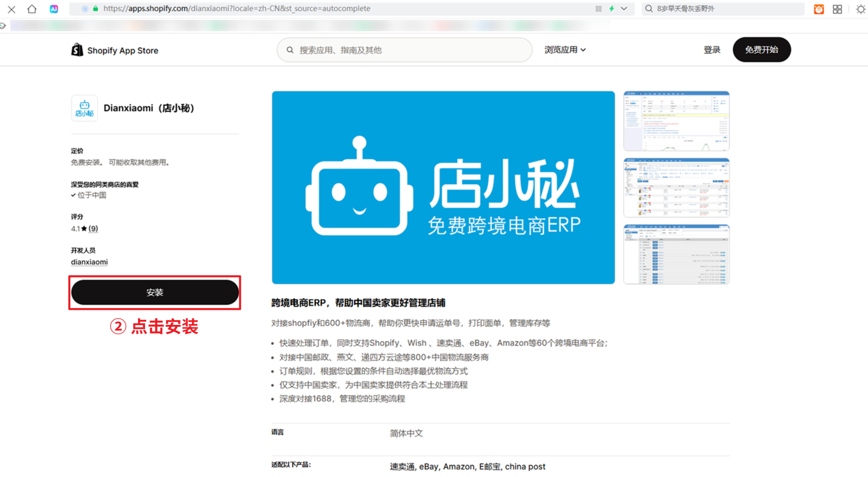Image resolution: width=868 pixels, height=477 pixels.
Task: Click the browser home icon
Action: pyautogui.click(x=32, y=9)
